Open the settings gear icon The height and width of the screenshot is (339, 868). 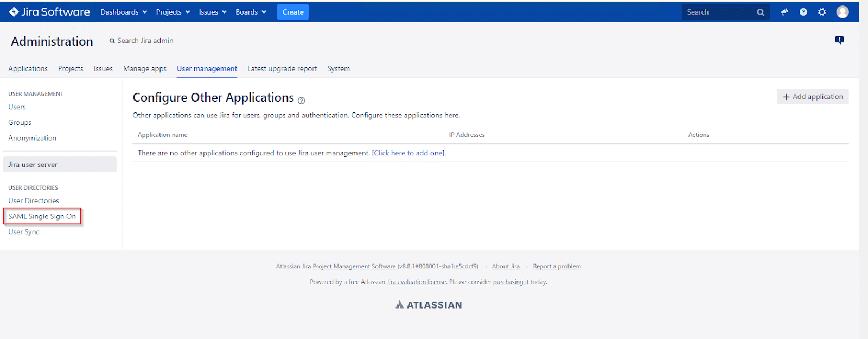click(x=822, y=12)
